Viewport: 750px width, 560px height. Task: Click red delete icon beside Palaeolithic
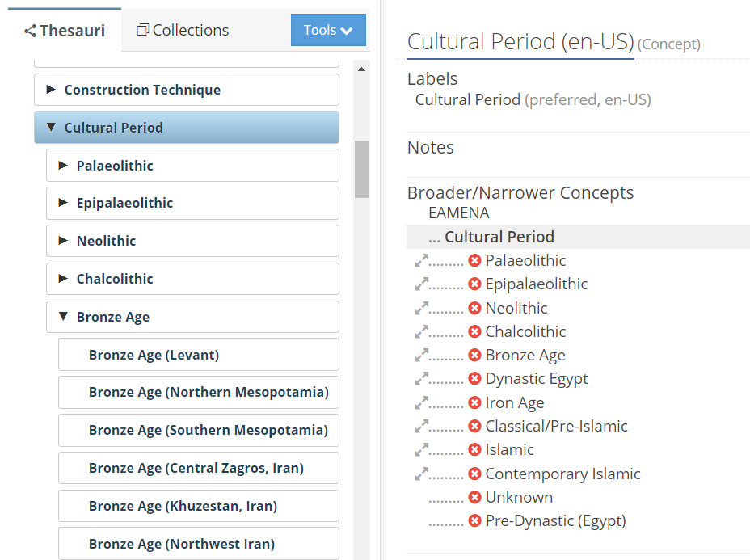[474, 261]
